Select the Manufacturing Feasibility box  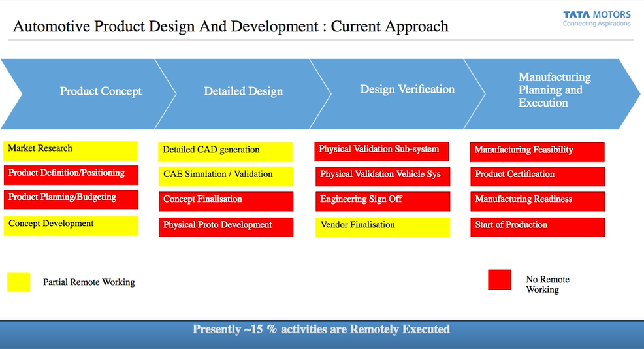[537, 152]
